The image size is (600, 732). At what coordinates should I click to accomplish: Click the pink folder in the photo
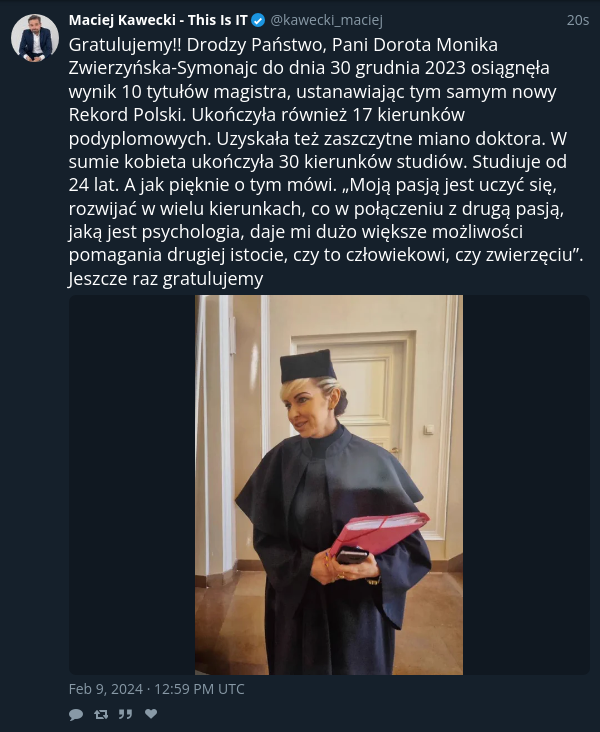click(x=378, y=533)
